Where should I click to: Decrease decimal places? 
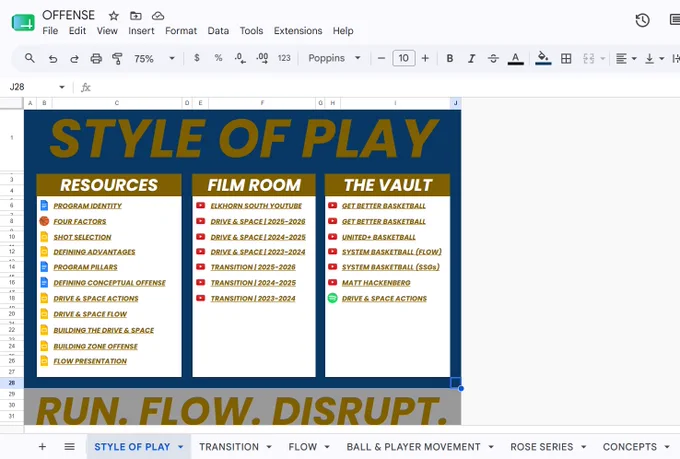pyautogui.click(x=240, y=58)
